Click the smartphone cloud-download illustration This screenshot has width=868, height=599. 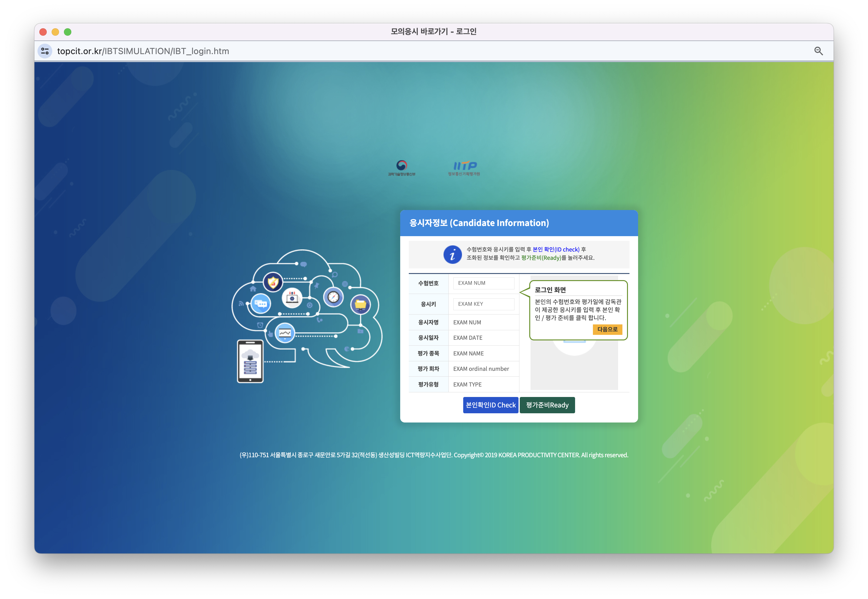point(250,361)
